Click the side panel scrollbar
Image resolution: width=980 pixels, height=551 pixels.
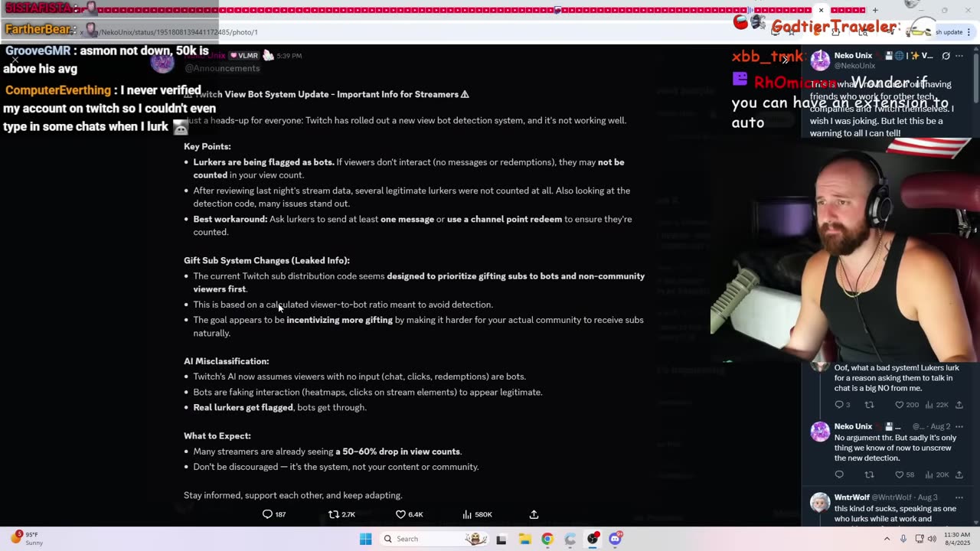[x=976, y=77]
